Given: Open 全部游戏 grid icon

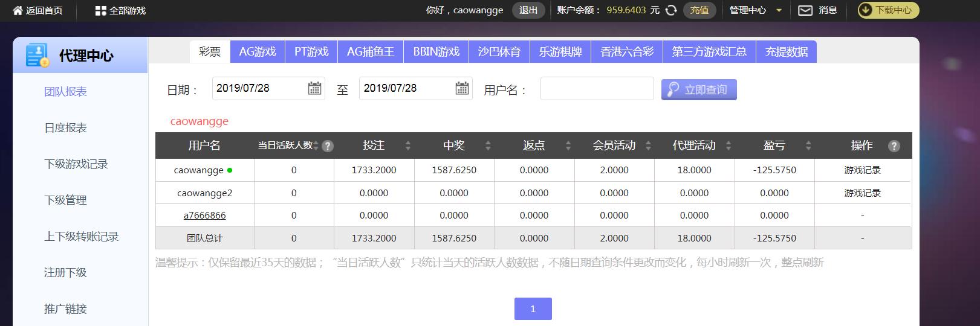Looking at the screenshot, I should (x=100, y=10).
